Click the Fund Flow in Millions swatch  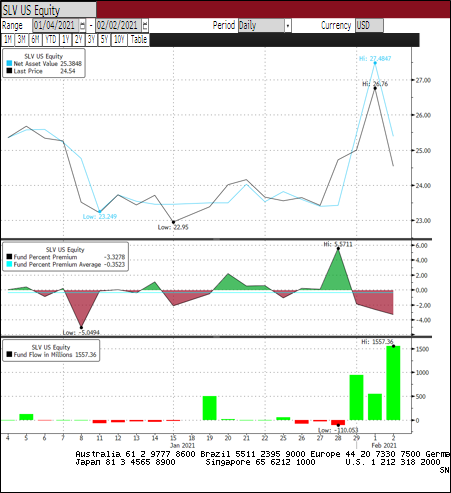[x=9, y=354]
